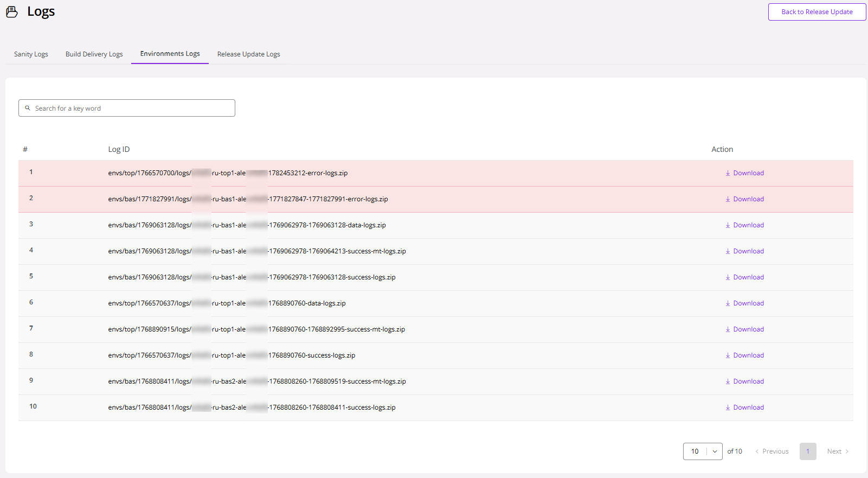The width and height of the screenshot is (868, 478).
Task: Open the Sanity Logs tab
Action: (x=31, y=54)
